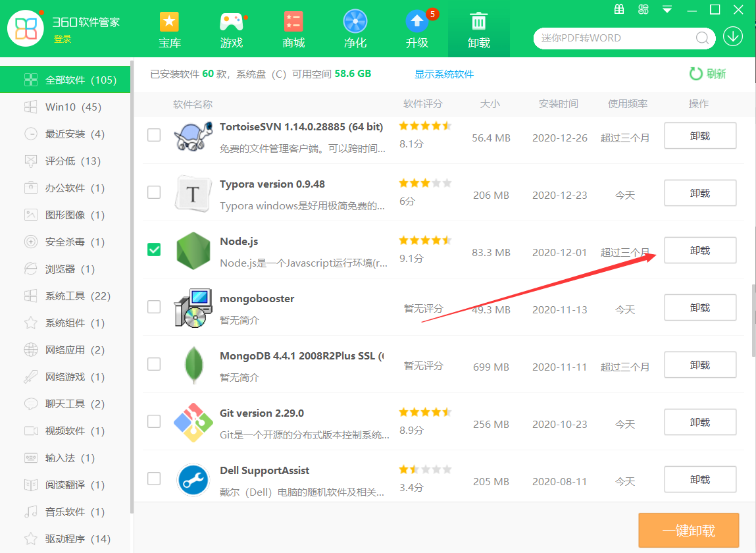Check the Dell SupportAssist checkbox

coord(154,479)
